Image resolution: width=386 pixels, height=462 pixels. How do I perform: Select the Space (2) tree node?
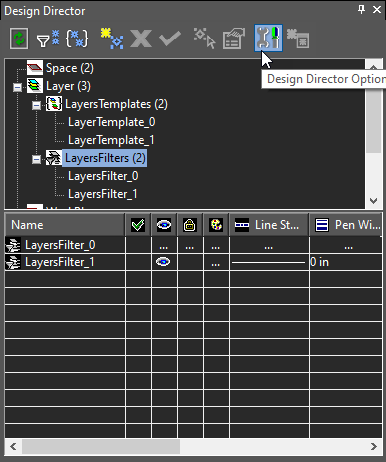click(70, 68)
